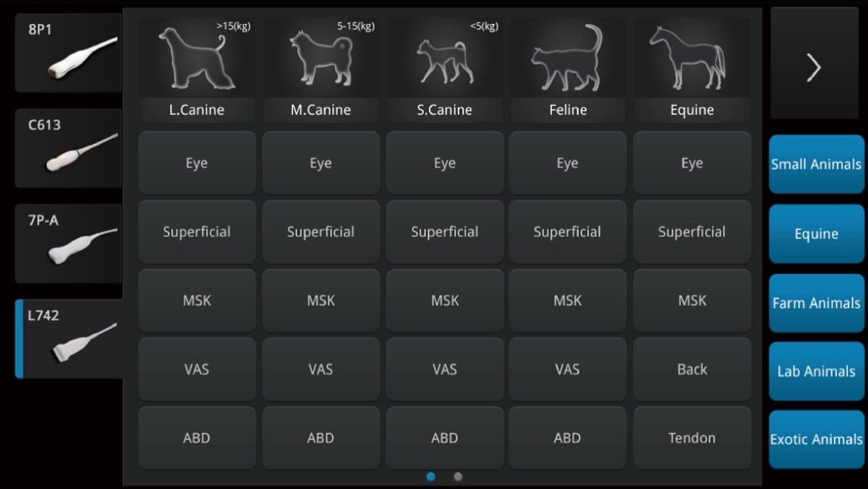
Task: Choose the C613 transducer probe
Action: [x=69, y=148]
